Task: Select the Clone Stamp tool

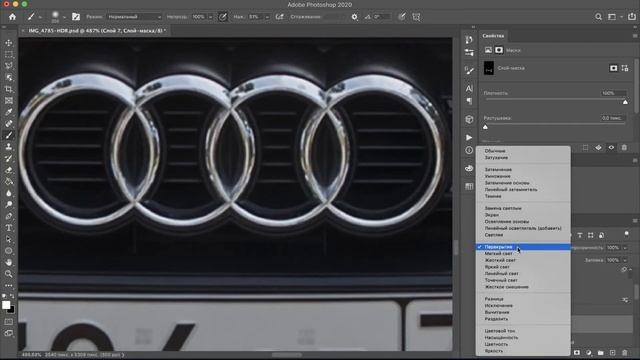Action: [x=9, y=147]
